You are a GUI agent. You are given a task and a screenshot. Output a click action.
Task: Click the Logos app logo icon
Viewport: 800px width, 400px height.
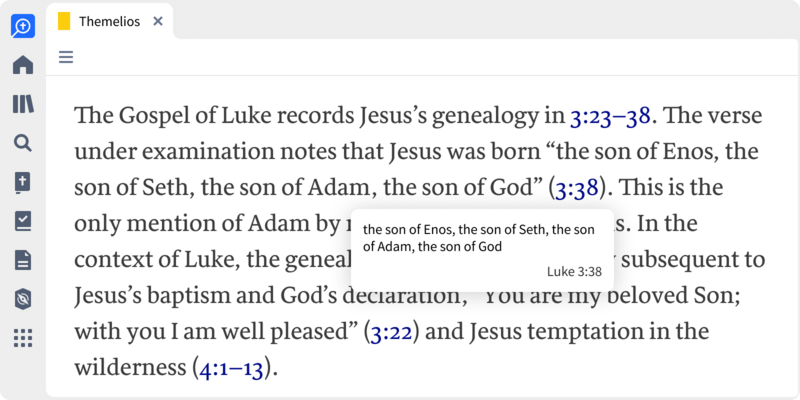23,26
